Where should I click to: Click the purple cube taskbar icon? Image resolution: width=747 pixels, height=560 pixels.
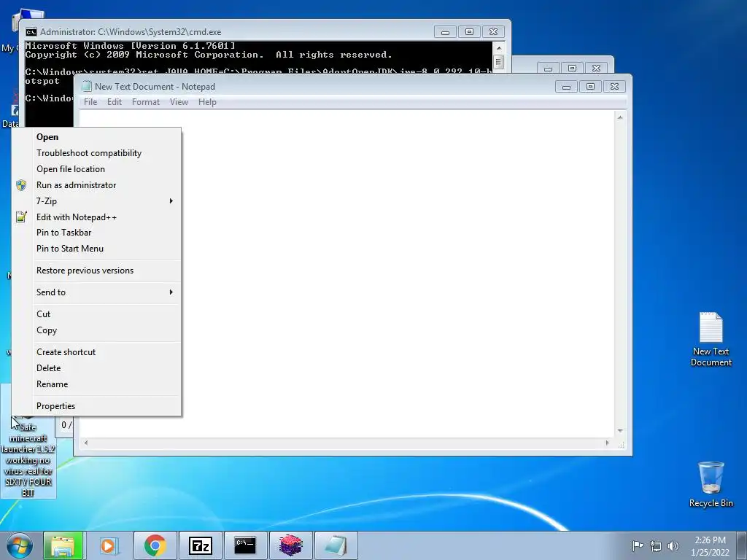coord(290,545)
